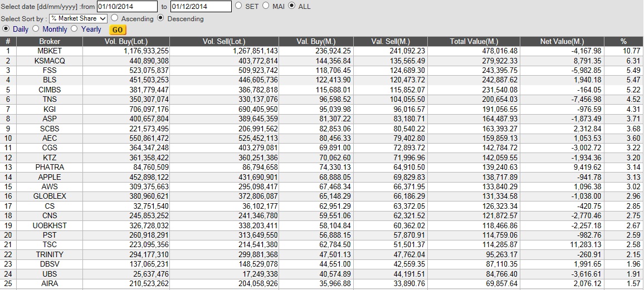Click the Net Value(M.) column header

(562, 41)
